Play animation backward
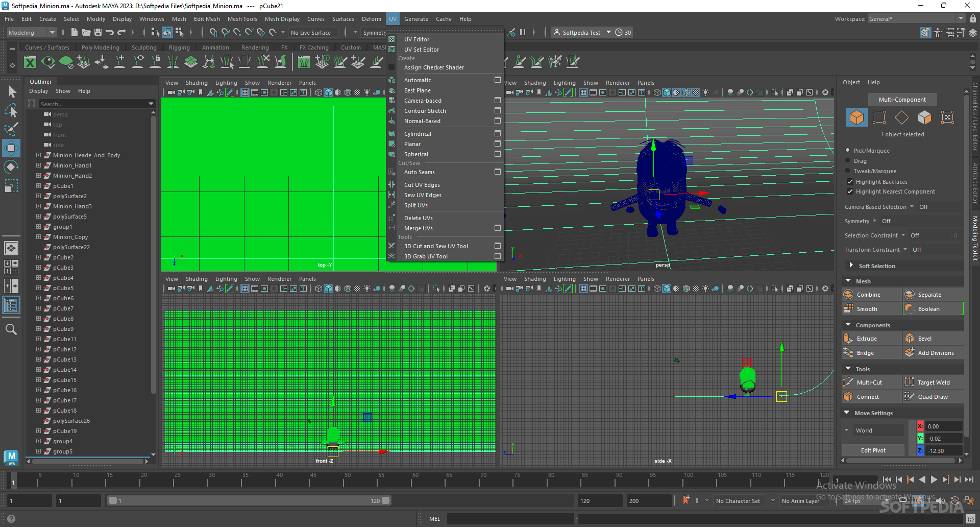Image resolution: width=980 pixels, height=527 pixels. (922, 480)
